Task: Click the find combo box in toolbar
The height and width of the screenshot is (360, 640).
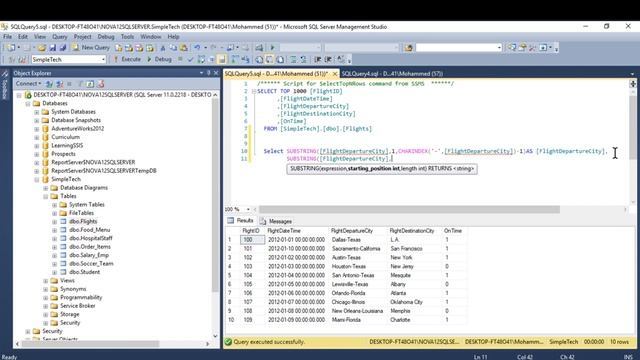Action: (458, 48)
